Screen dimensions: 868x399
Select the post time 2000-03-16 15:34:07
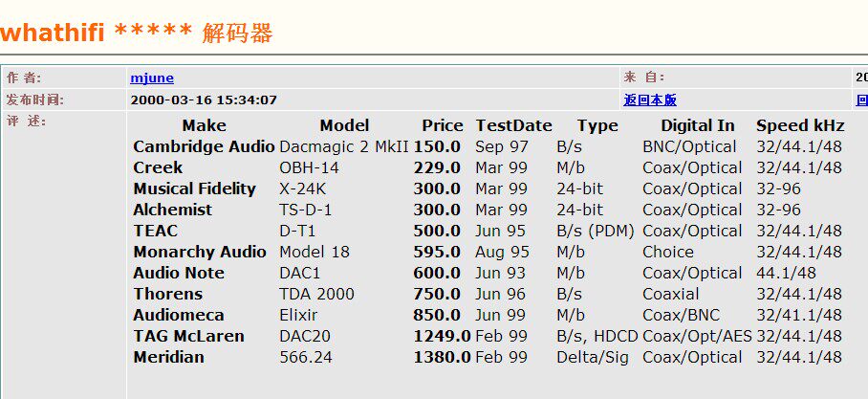click(x=204, y=100)
